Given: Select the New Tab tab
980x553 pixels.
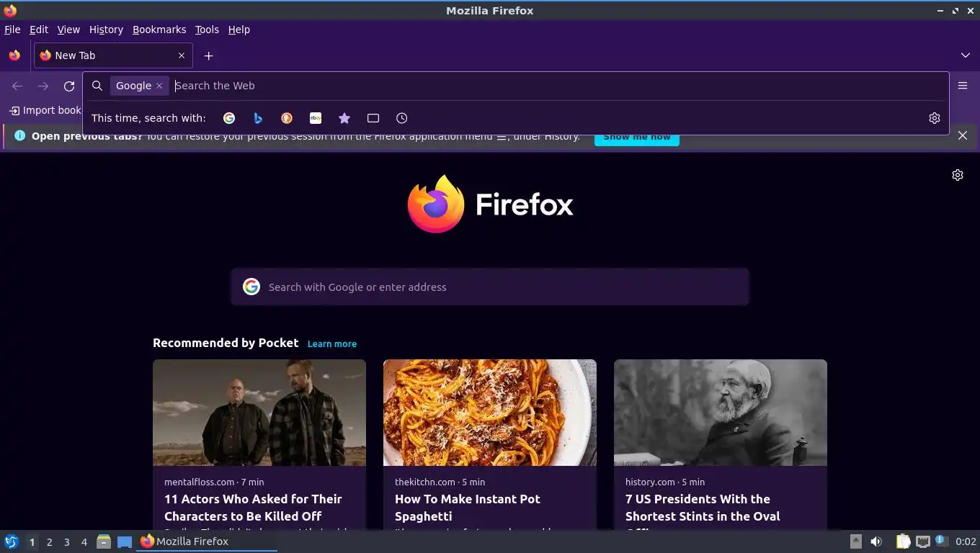Looking at the screenshot, I should [x=113, y=55].
